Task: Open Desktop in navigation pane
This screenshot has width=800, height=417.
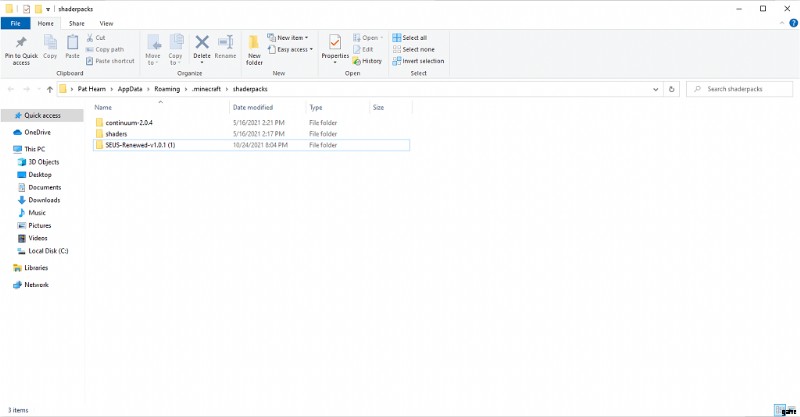Action: pos(35,175)
